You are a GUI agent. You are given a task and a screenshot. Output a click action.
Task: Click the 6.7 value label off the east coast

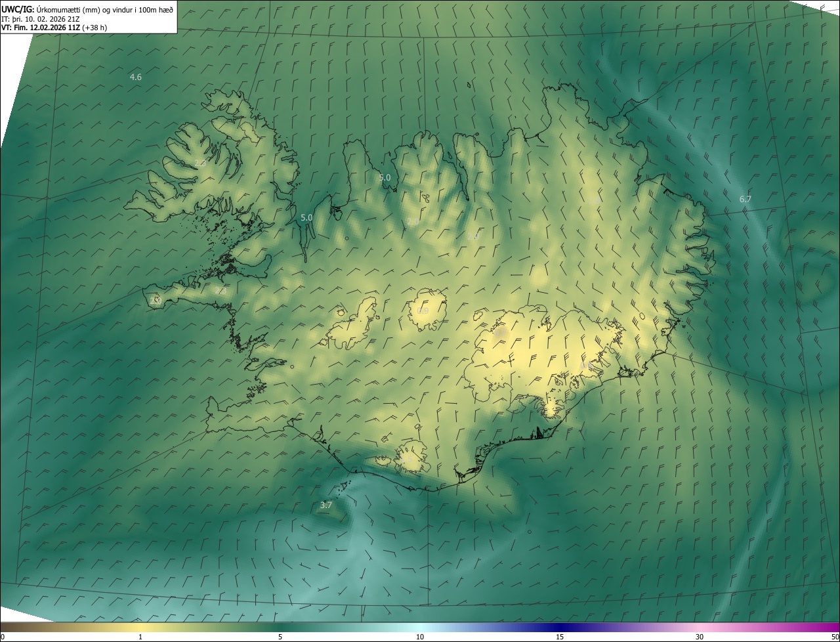[745, 199]
